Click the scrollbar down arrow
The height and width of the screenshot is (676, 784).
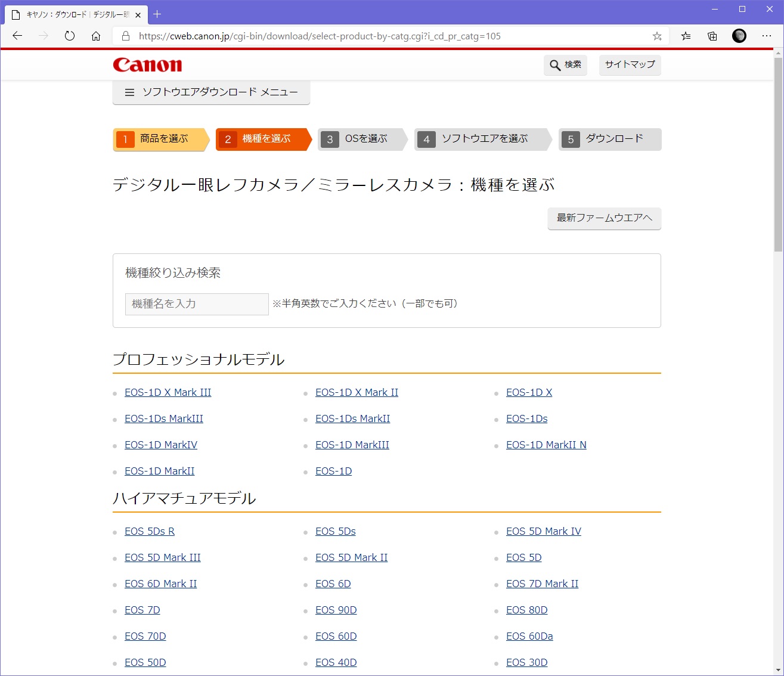[778, 670]
